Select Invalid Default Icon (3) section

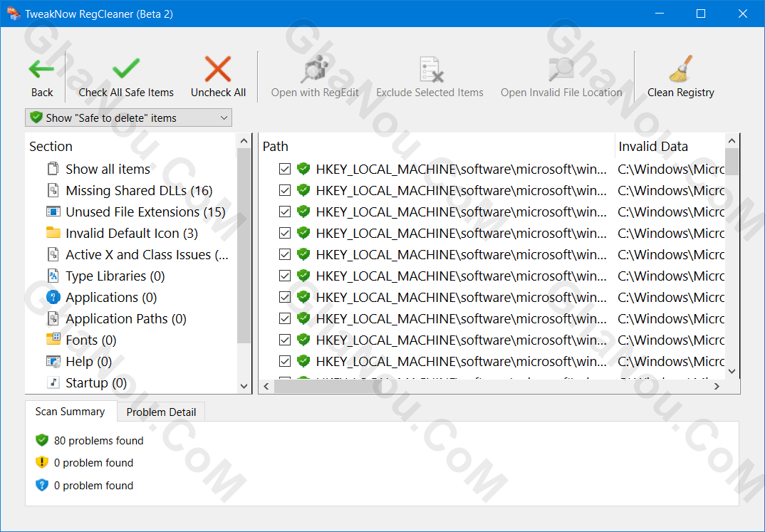point(132,234)
